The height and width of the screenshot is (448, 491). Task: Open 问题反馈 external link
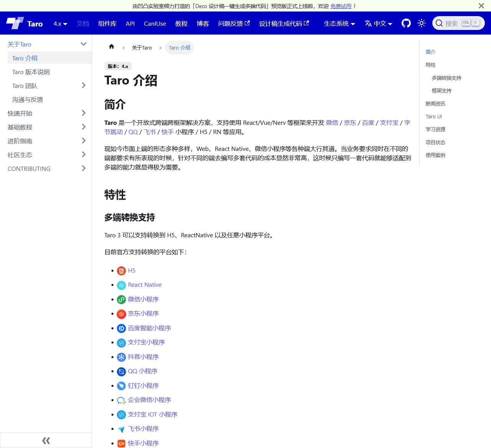(x=234, y=23)
